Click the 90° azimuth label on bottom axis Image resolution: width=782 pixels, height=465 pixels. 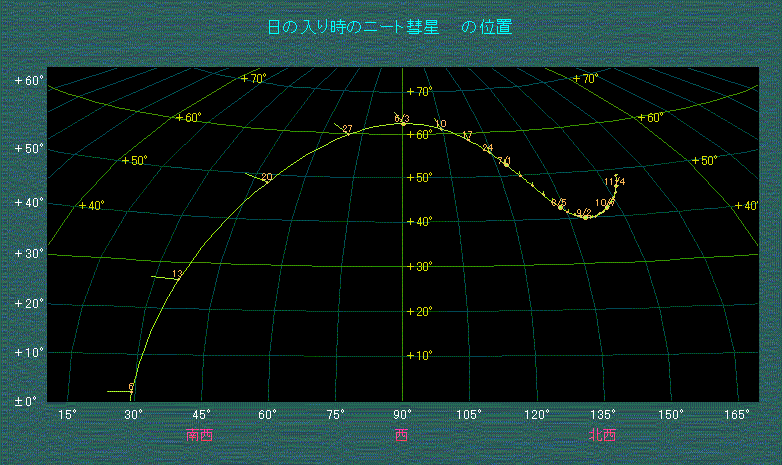(402, 415)
